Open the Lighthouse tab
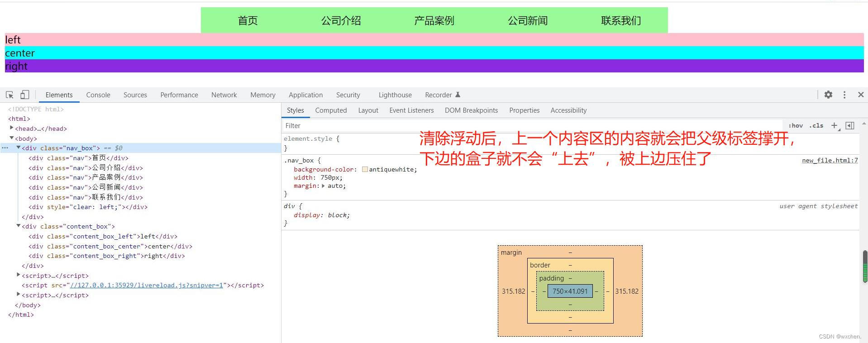Viewport: 868px width, 343px height. pos(395,95)
